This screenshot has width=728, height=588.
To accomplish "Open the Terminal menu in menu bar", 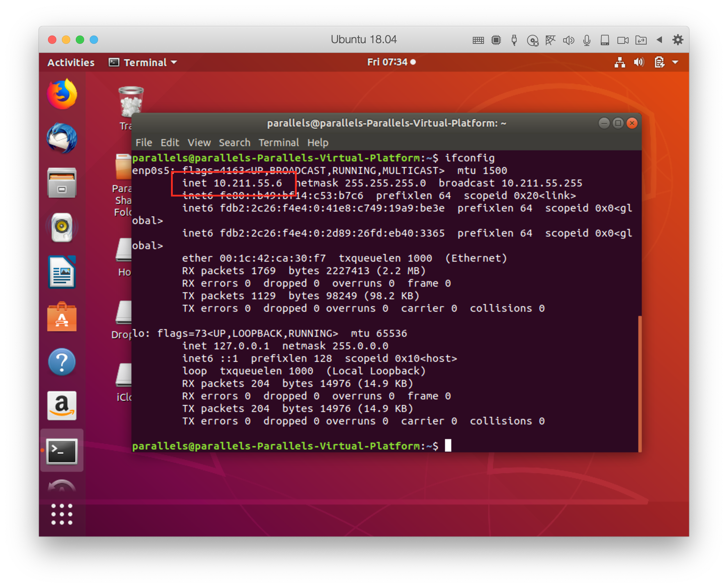I will pyautogui.click(x=279, y=143).
